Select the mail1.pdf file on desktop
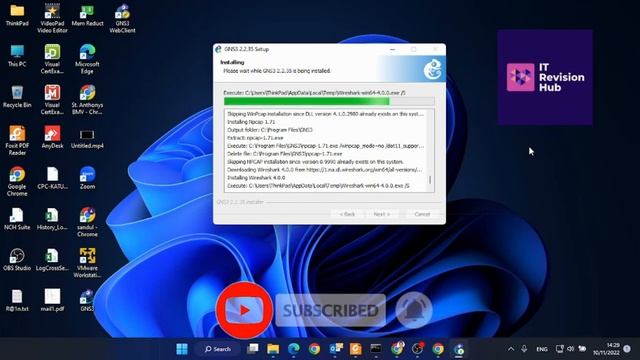This screenshot has width=640, height=360. tap(52, 301)
